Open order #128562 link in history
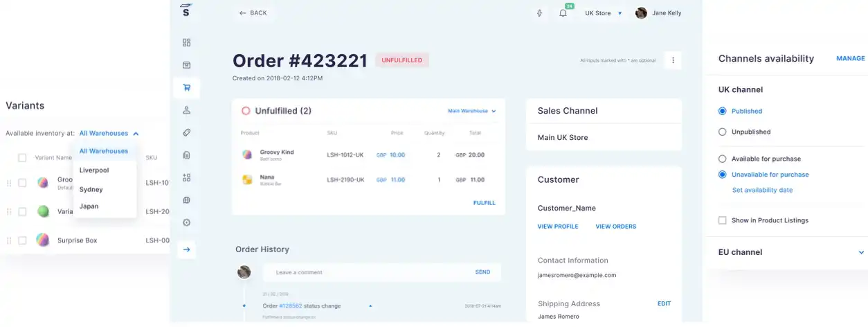The height and width of the screenshot is (327, 868). tap(291, 306)
